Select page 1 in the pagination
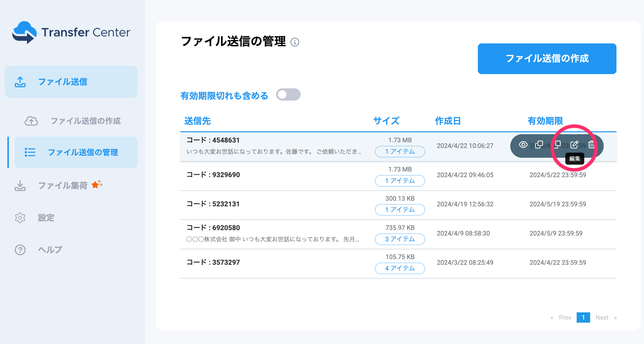The image size is (644, 344). pyautogui.click(x=583, y=318)
